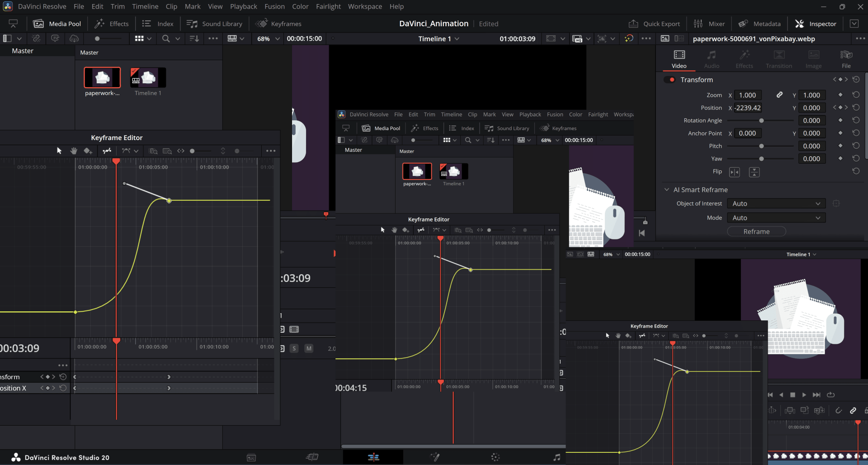Reset the Rotation Angle value
The height and width of the screenshot is (465, 868).
(856, 120)
